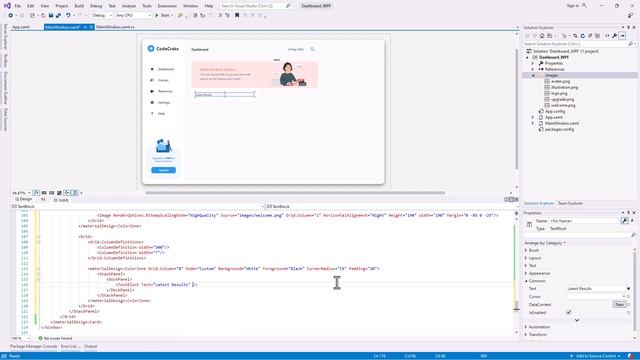Click the Text property marker square
This screenshot has width=640, height=360.
click(629, 289)
